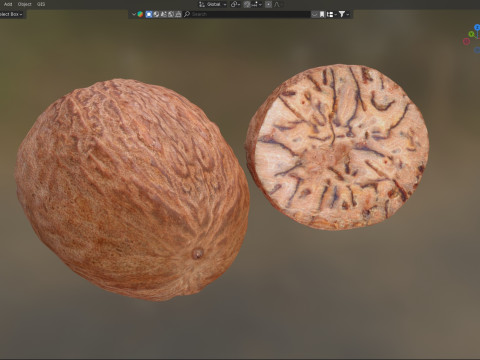The image size is (480, 360).
Task: Open the Select Box tool dropdown
Action: (x=12, y=14)
